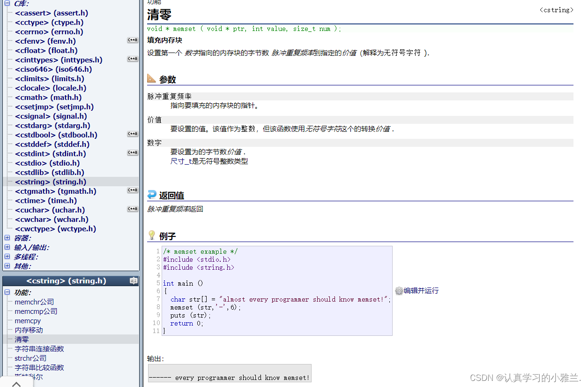Click the 编辑并运行 link

pos(421,291)
